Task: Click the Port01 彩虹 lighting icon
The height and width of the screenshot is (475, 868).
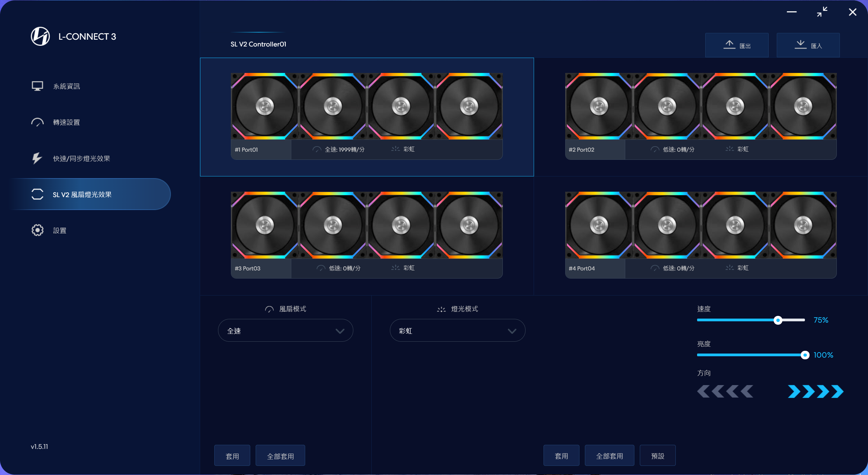Action: pyautogui.click(x=395, y=149)
